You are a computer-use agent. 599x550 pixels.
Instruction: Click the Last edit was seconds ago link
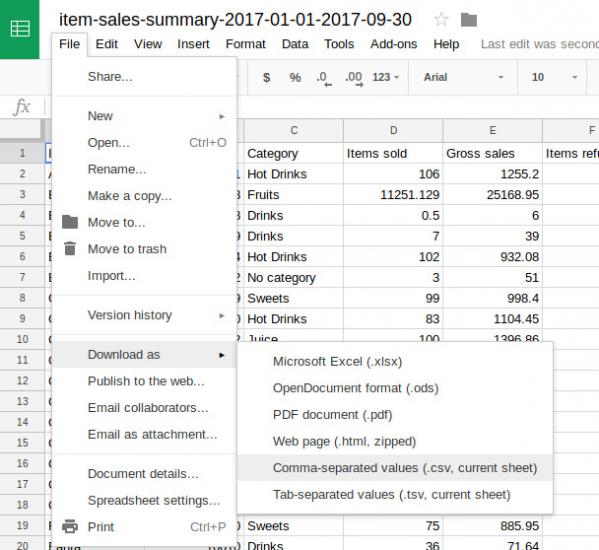(x=539, y=44)
